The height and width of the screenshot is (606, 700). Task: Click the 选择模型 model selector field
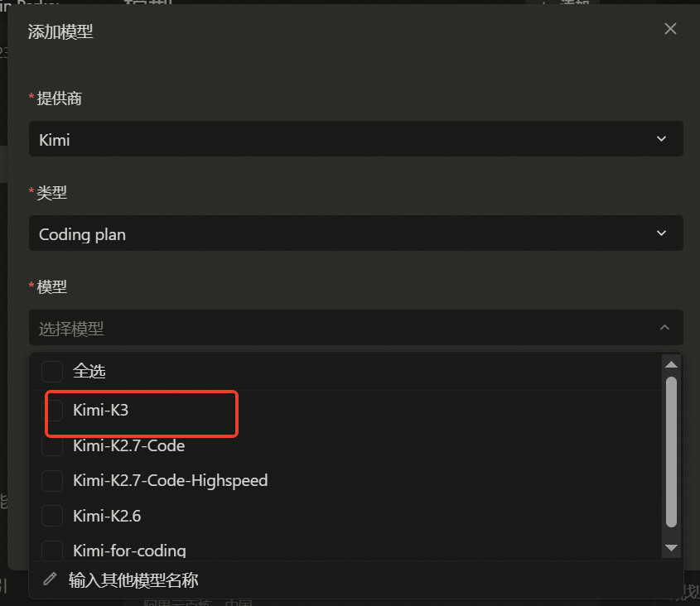pos(356,328)
